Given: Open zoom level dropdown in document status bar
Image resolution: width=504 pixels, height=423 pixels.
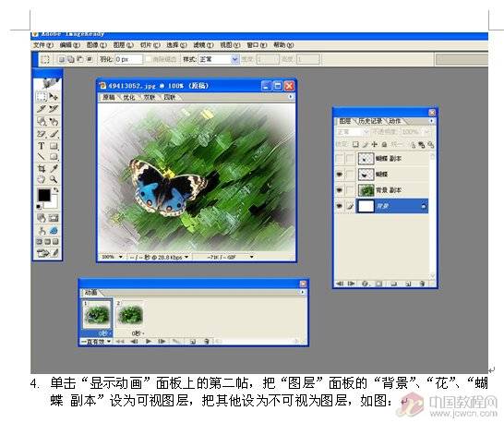Looking at the screenshot, I should click(x=121, y=257).
